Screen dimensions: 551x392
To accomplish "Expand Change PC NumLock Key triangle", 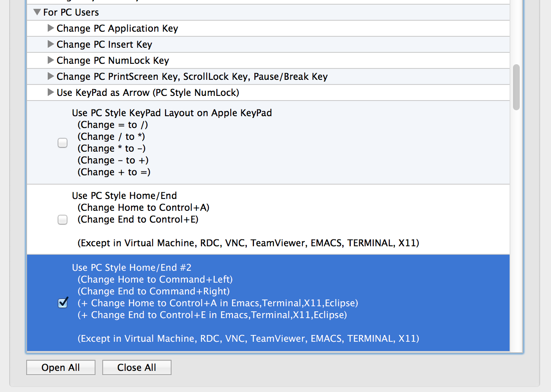I will tap(51, 60).
